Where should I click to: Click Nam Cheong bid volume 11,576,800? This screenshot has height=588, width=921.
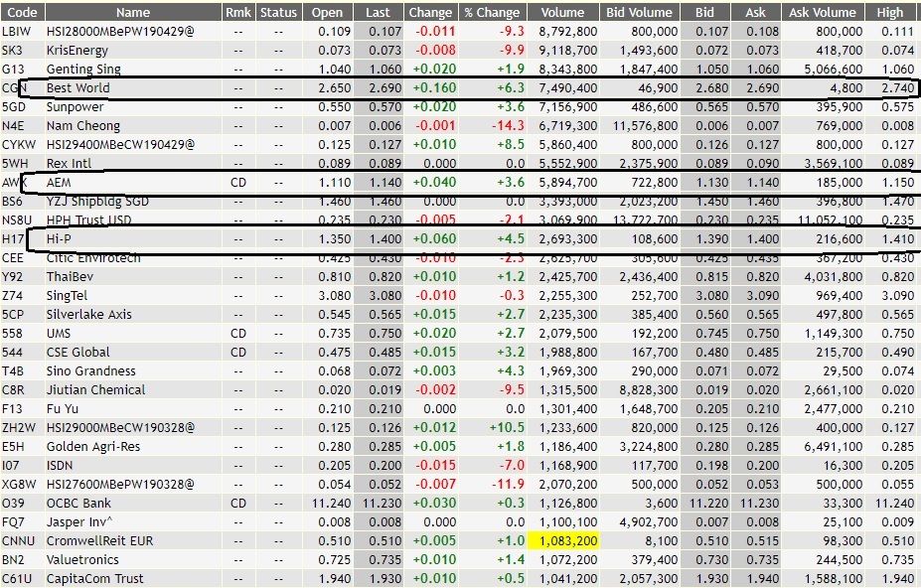pyautogui.click(x=645, y=126)
